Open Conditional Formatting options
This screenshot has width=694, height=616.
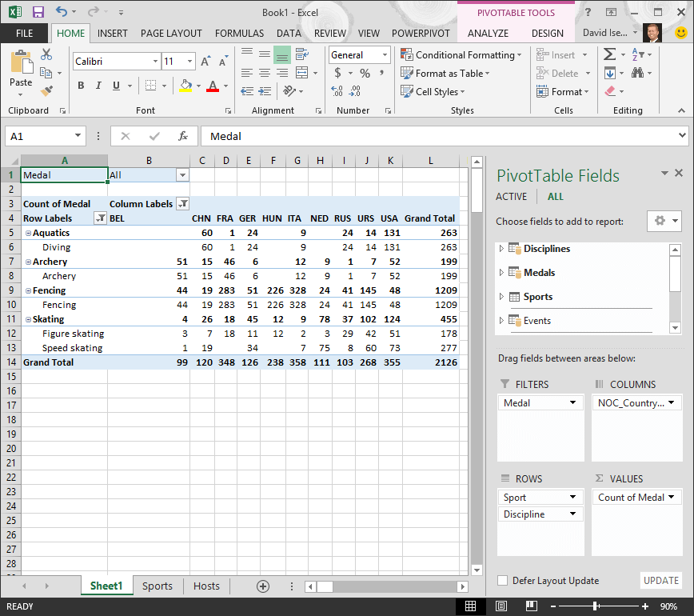click(461, 54)
